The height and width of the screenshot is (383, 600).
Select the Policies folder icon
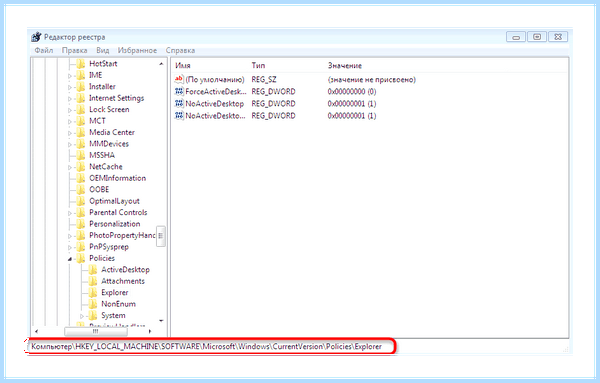pyautogui.click(x=81, y=258)
